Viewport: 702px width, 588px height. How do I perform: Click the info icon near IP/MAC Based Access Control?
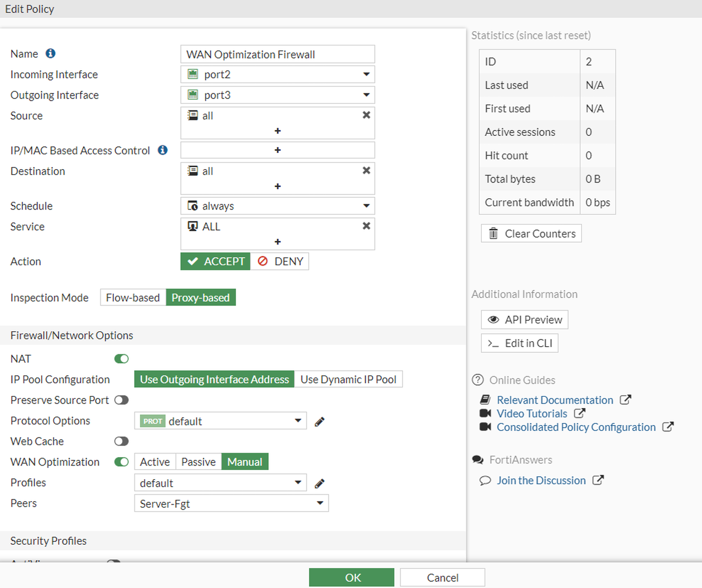162,150
